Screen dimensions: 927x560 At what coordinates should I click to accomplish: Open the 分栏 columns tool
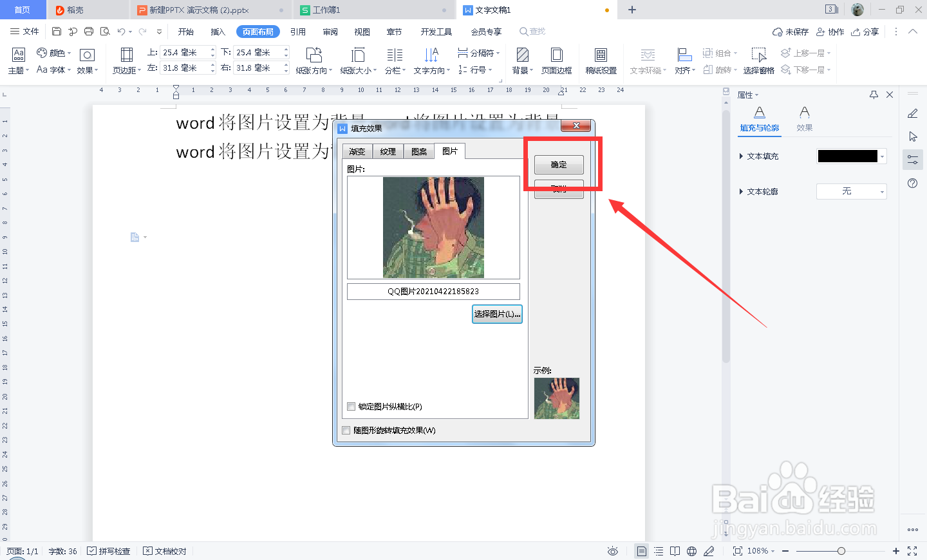(395, 61)
